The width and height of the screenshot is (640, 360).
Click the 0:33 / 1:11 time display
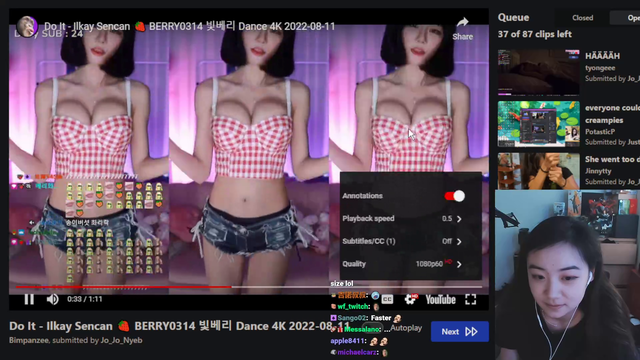tap(84, 299)
